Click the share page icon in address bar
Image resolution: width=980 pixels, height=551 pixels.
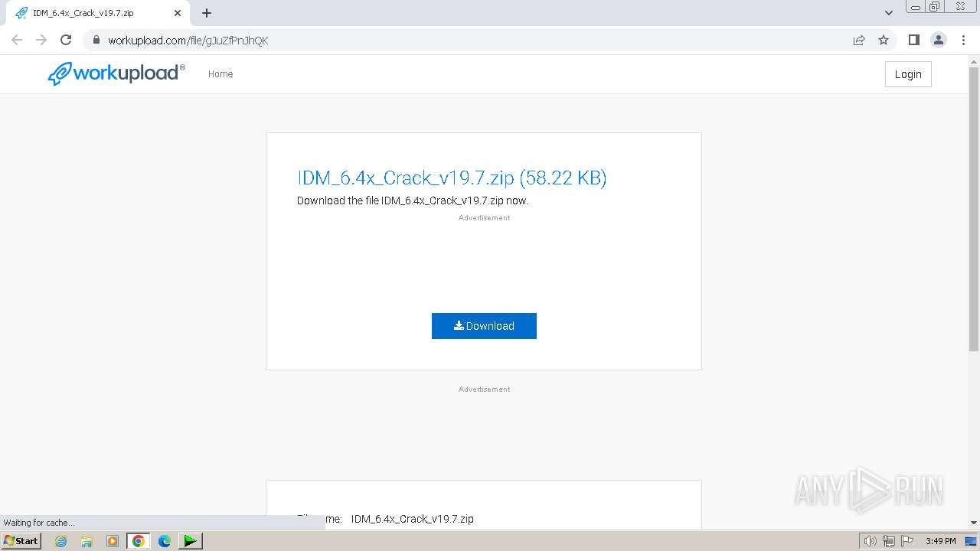(859, 40)
